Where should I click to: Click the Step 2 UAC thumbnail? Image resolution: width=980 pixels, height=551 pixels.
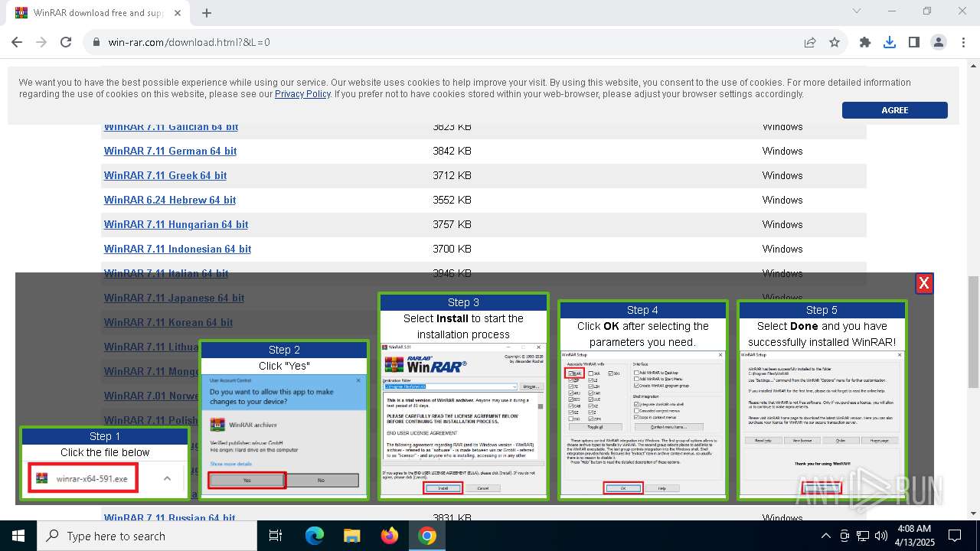285,420
